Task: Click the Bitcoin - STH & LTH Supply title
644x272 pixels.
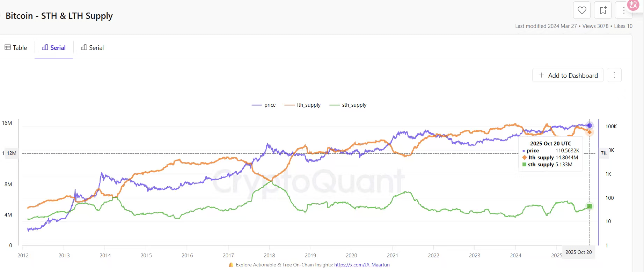Action: (59, 16)
